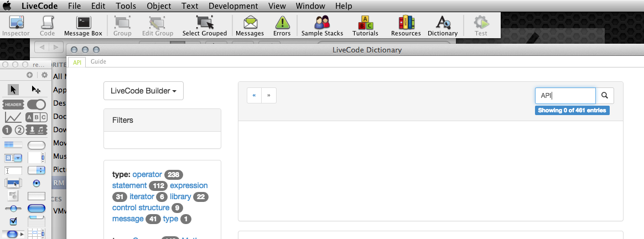The height and width of the screenshot is (239, 644).
Task: Open the Message Box from the toolbar
Action: click(83, 26)
